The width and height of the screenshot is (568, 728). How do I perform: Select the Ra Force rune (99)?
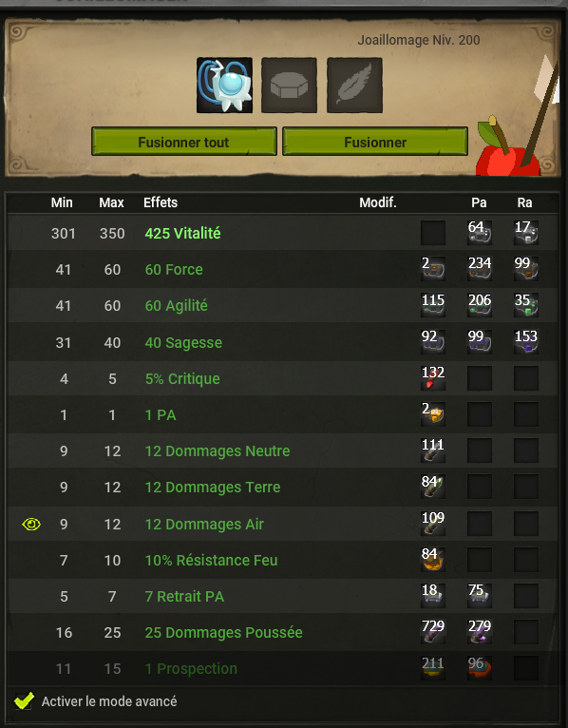coord(526,269)
